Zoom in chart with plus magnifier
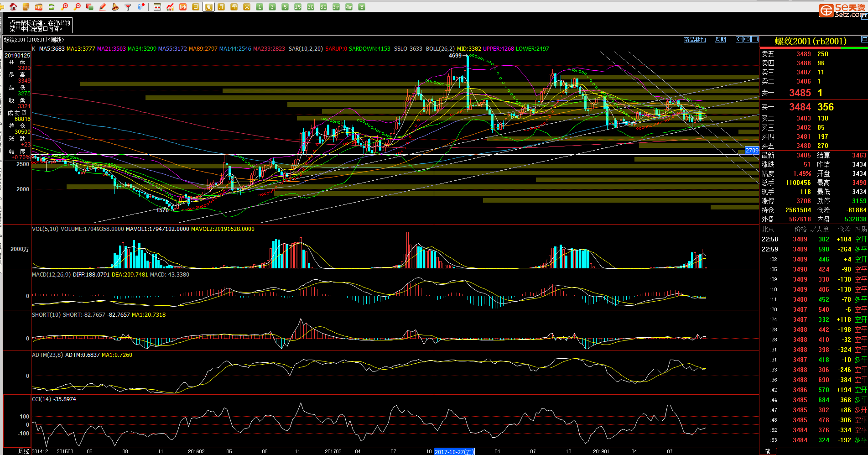 [x=64, y=7]
